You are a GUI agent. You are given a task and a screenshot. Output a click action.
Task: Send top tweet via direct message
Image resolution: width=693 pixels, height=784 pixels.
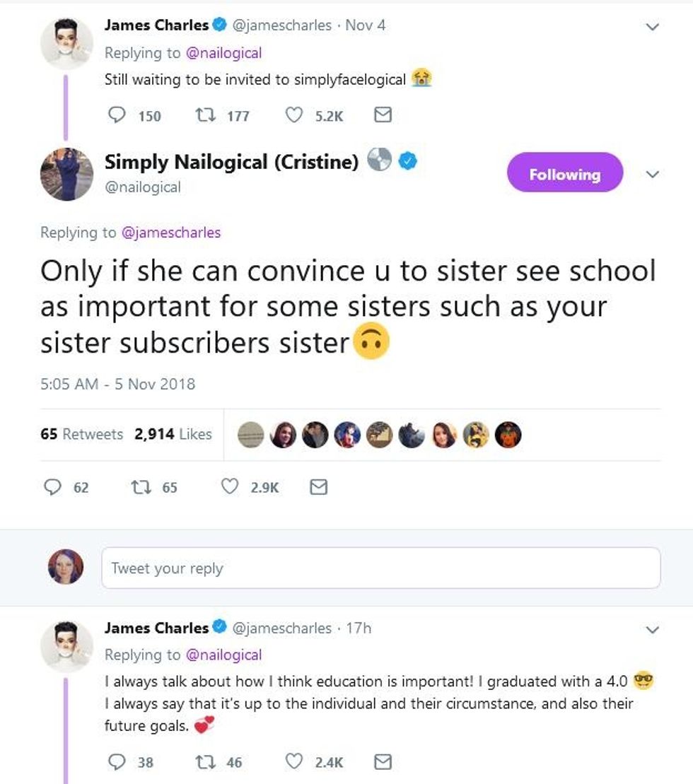383,115
